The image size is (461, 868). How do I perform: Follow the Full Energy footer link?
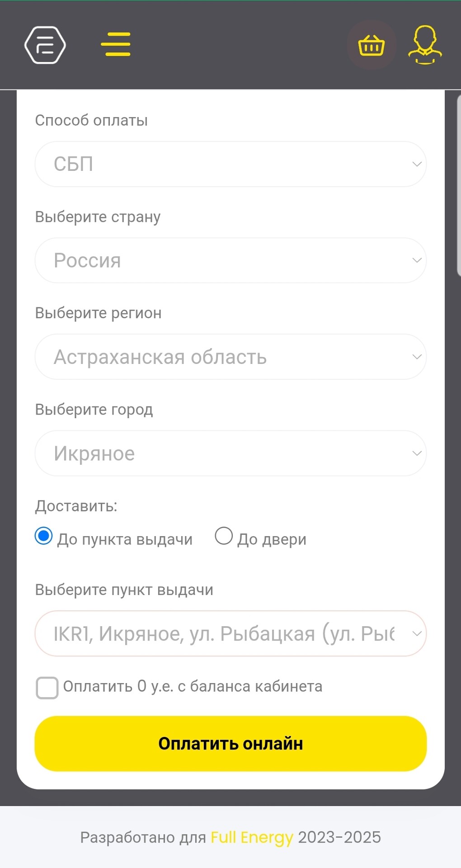click(x=252, y=837)
